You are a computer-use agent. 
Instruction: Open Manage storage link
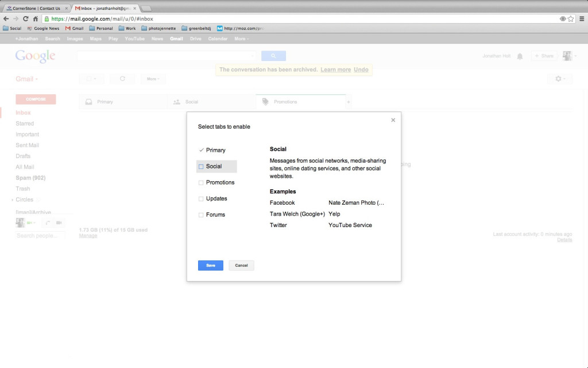point(88,236)
